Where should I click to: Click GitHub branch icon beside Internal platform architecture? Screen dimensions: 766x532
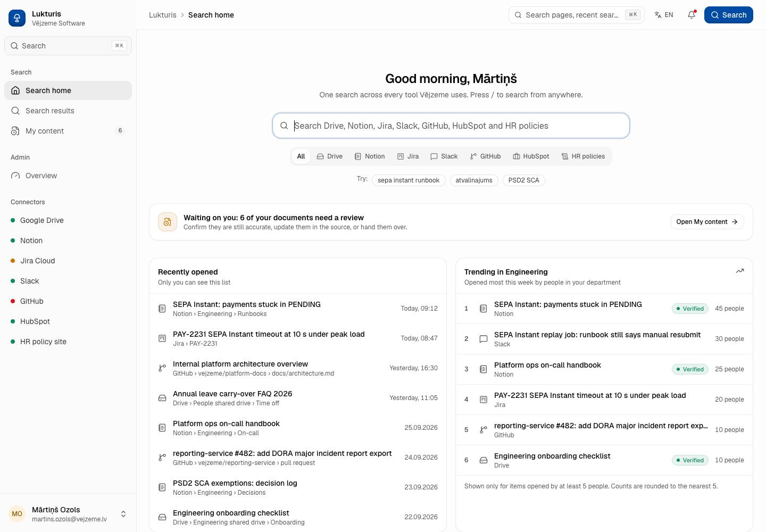point(162,368)
